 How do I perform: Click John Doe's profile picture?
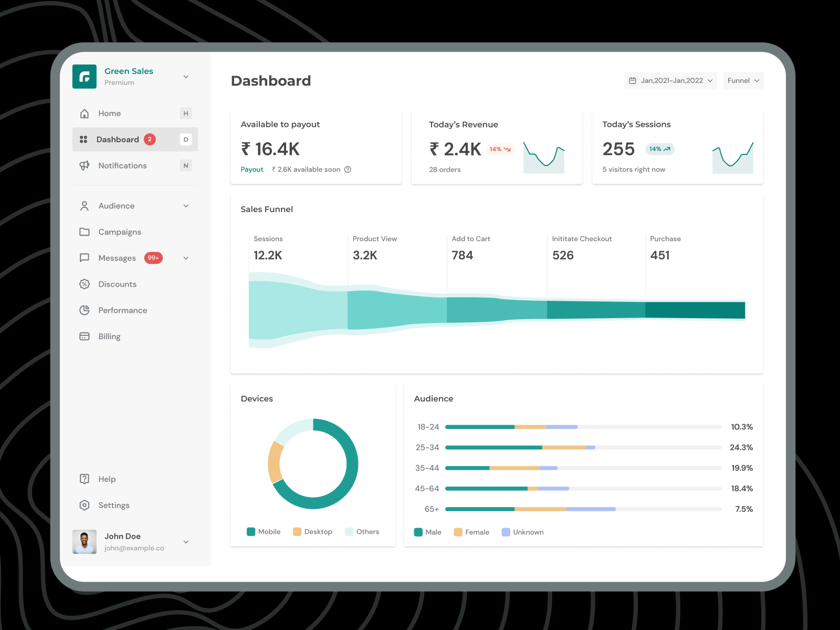point(85,542)
